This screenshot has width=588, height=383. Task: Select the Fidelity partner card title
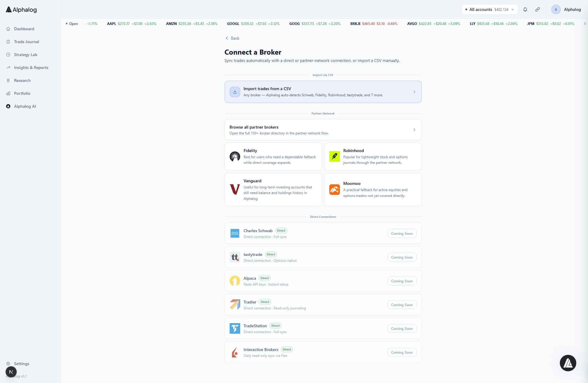coord(250,151)
